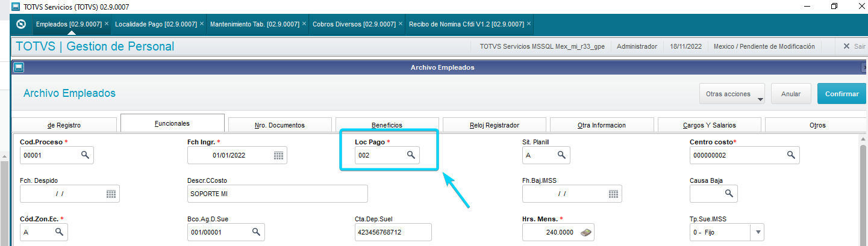Click the Administrador user label
The image size is (868, 246).
pos(637,46)
